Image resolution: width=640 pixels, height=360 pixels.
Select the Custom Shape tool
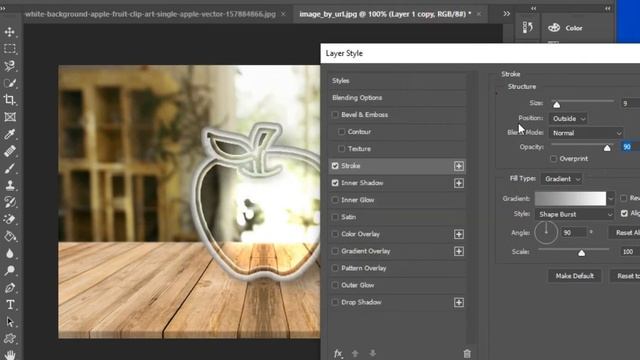tap(10, 338)
